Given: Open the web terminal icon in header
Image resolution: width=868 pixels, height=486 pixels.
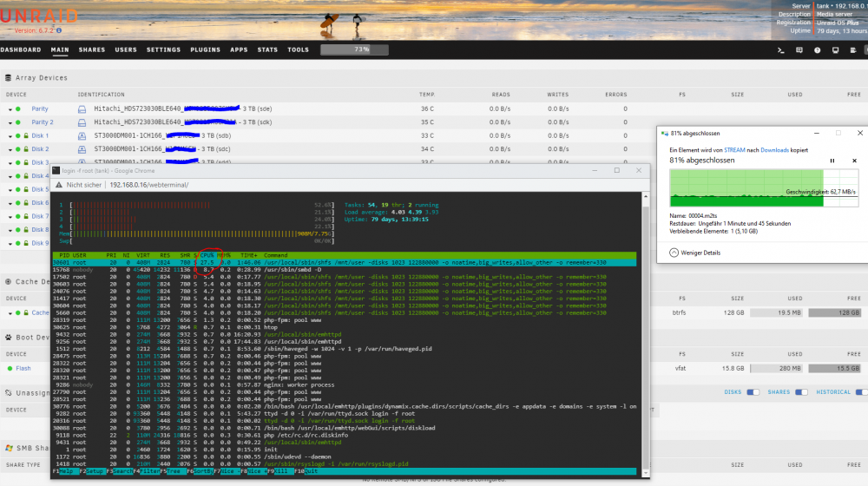Looking at the screenshot, I should (x=780, y=49).
